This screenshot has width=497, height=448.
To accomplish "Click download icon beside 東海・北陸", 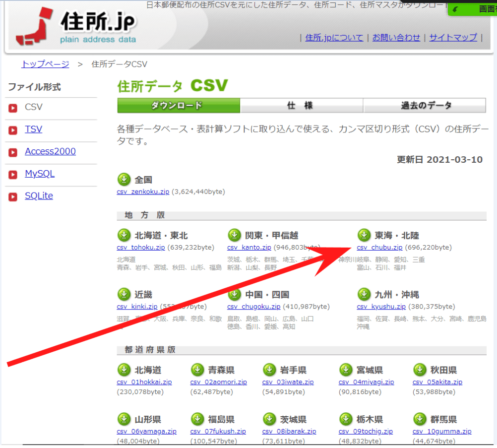I will [x=364, y=235].
